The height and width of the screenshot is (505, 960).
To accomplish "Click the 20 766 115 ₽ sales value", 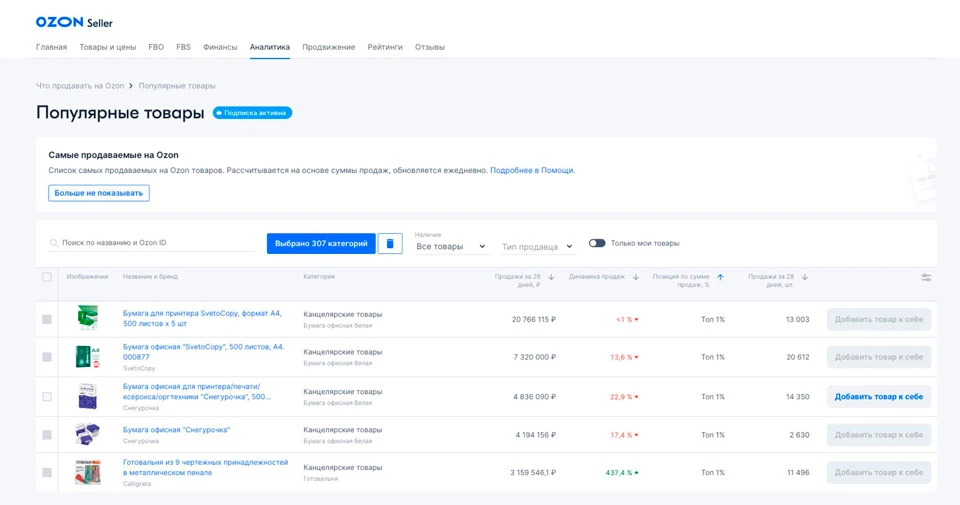I will coord(534,320).
